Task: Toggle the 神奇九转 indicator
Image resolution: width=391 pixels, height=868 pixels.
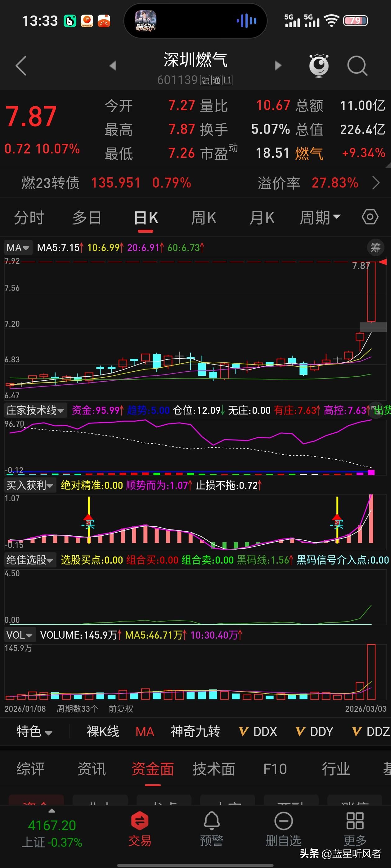Action: tap(195, 732)
